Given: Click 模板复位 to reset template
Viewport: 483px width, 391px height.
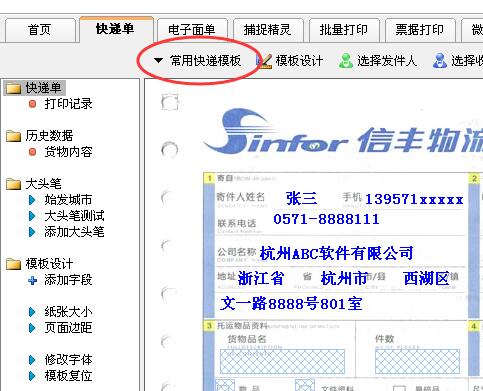Looking at the screenshot, I should coord(68,376).
